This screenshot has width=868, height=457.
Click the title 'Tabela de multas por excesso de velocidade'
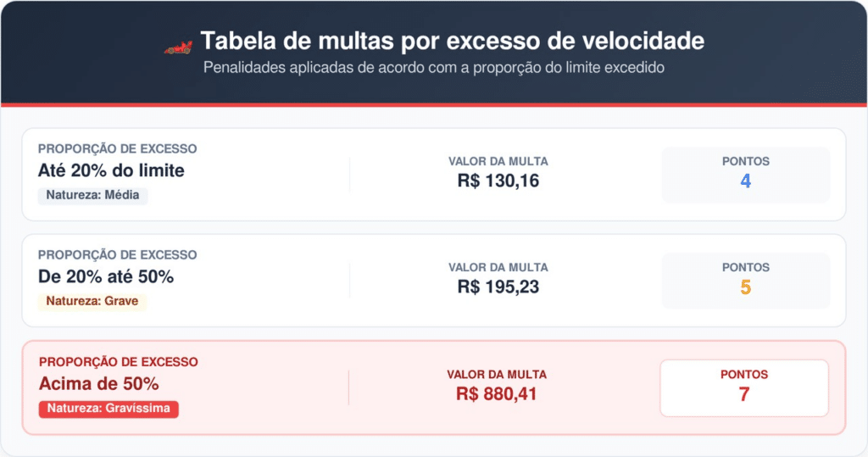(452, 41)
